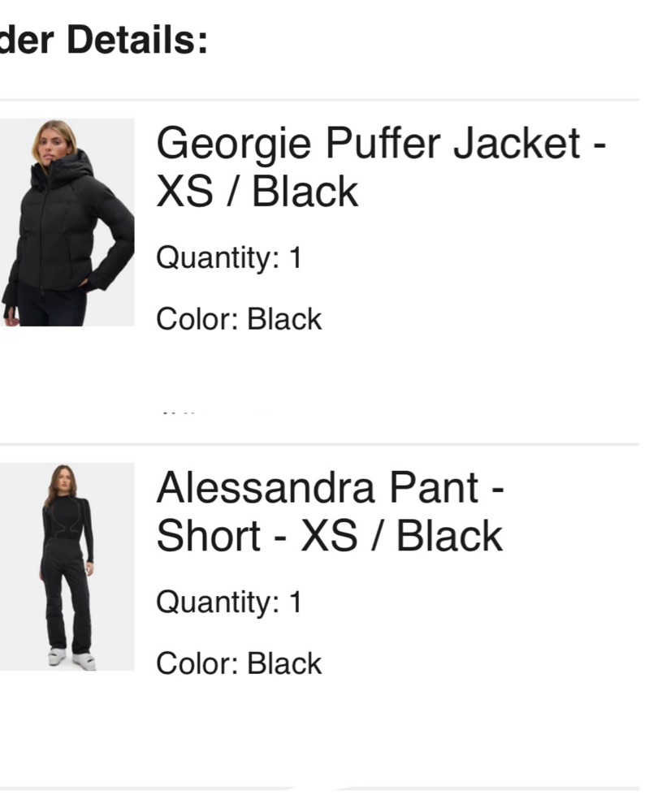Select Color: Black under Georgie Puffer Jacket

click(x=239, y=319)
